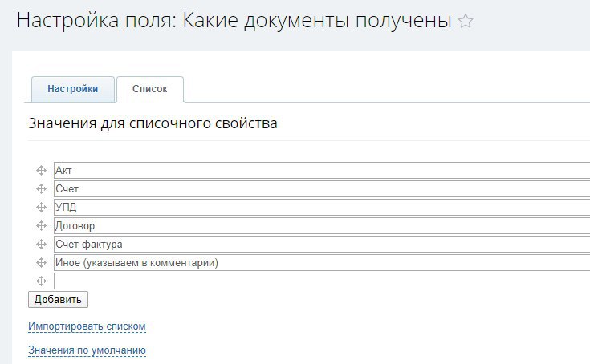Screen dimensions: 590x364
Task: Grab the drag handle beside УПД
Action: pos(41,208)
